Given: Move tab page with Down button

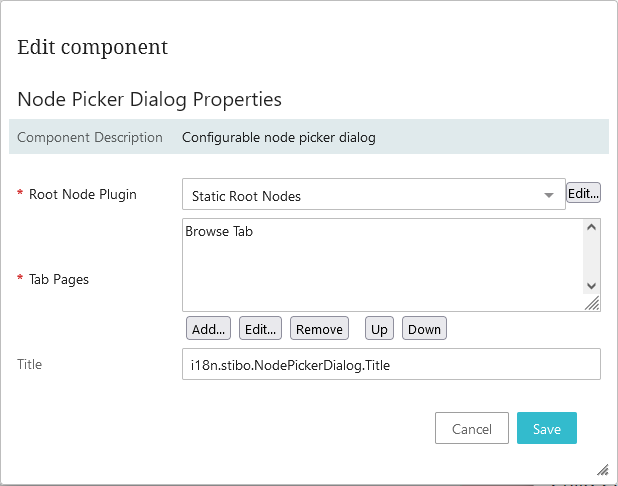Looking at the screenshot, I should (424, 329).
